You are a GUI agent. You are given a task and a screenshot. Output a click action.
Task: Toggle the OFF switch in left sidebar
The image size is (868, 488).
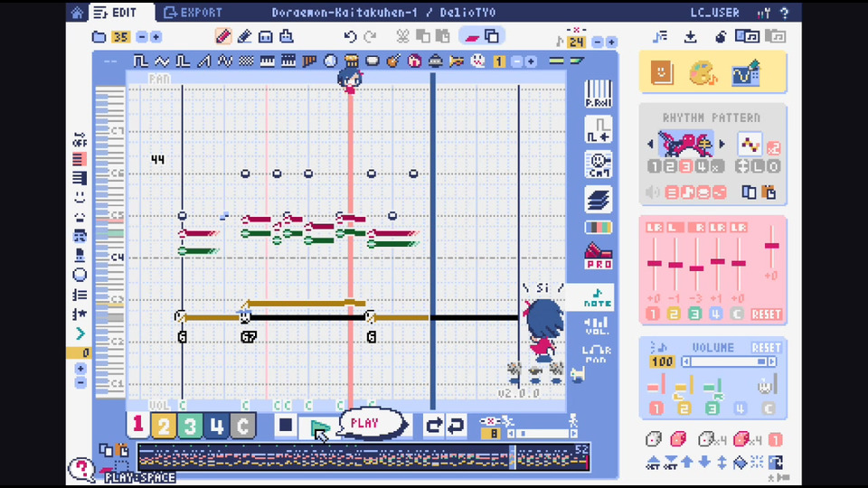click(x=80, y=139)
